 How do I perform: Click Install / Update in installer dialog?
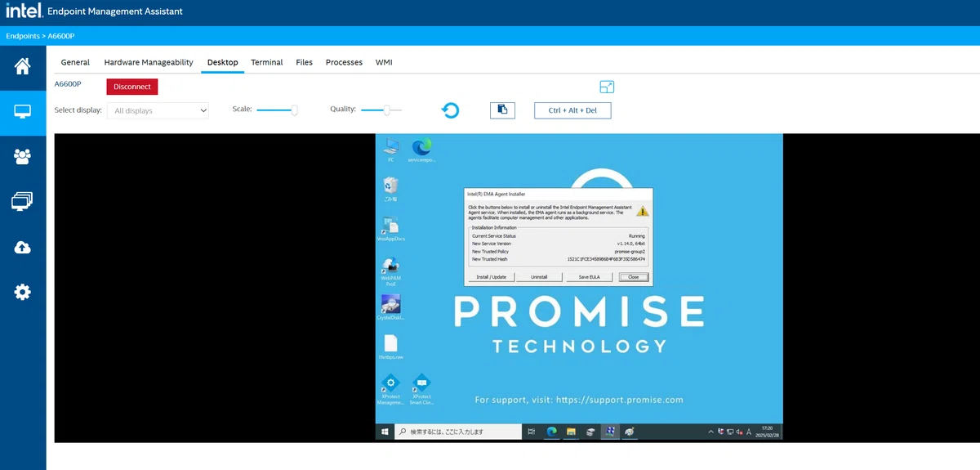coord(491,277)
